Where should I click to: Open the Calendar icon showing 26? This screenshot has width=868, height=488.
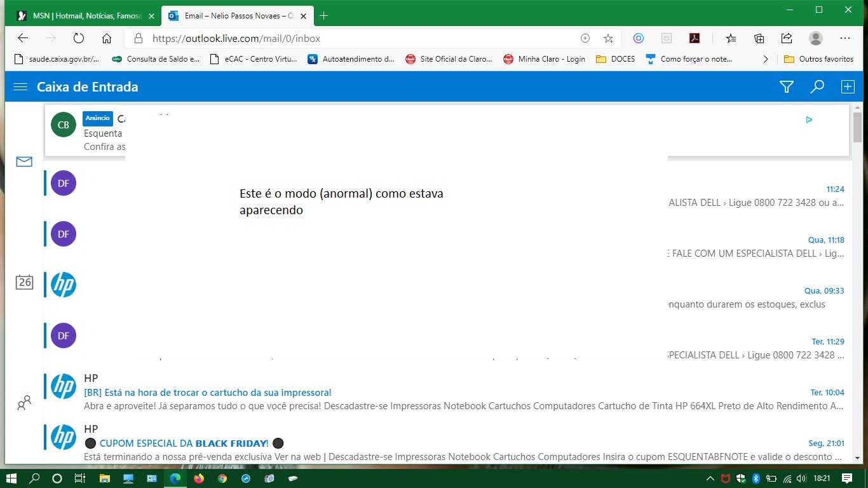[24, 282]
